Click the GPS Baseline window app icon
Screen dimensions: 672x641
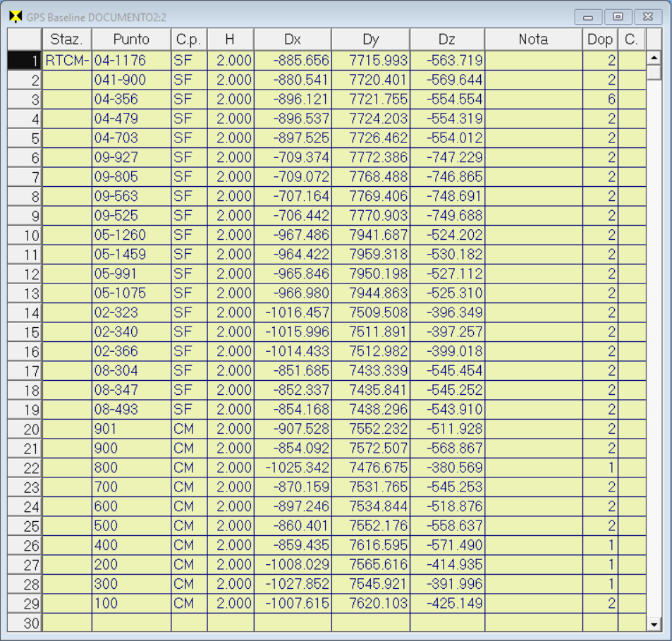point(16,17)
